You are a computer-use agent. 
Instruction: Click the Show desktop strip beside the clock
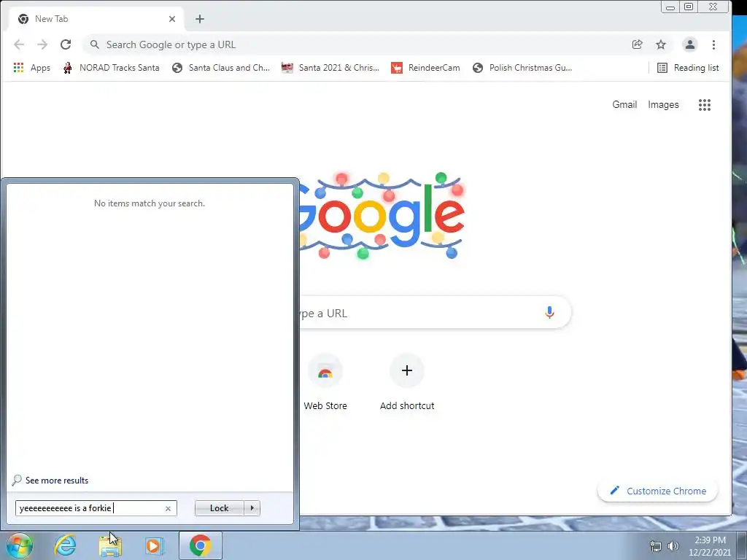tap(741, 546)
